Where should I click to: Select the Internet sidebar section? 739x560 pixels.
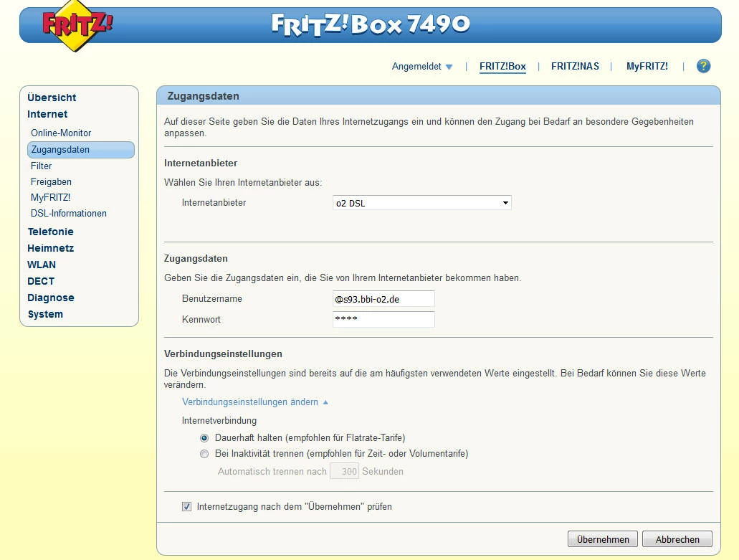tap(47, 114)
